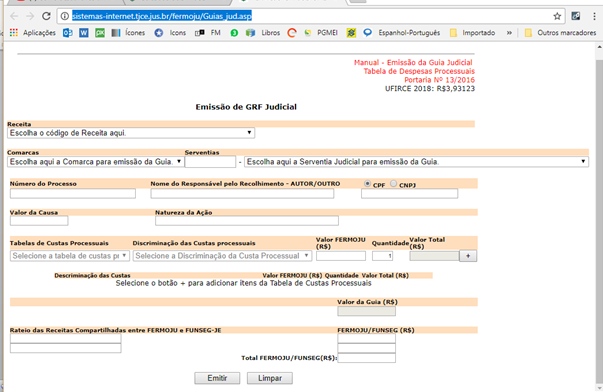The width and height of the screenshot is (603, 392).
Task: Click the browser back arrow
Action: [x=14, y=16]
